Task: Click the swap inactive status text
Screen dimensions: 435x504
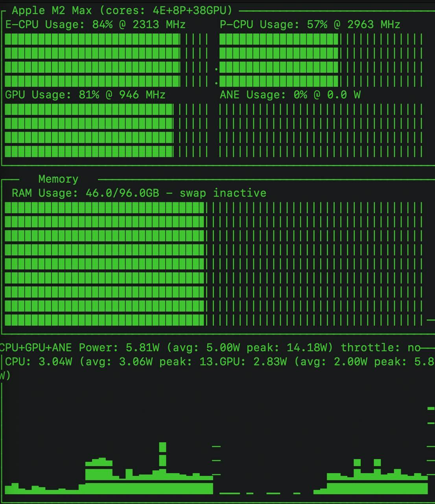Action: [x=223, y=193]
